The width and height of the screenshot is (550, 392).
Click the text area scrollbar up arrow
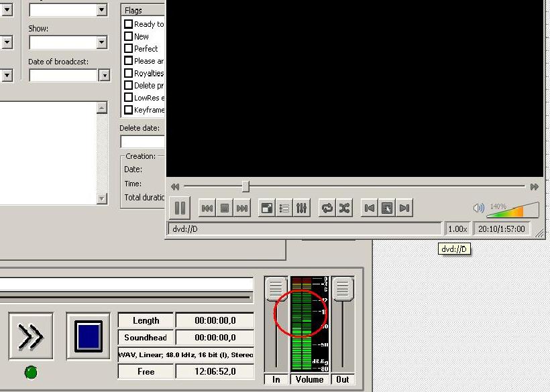coord(102,107)
